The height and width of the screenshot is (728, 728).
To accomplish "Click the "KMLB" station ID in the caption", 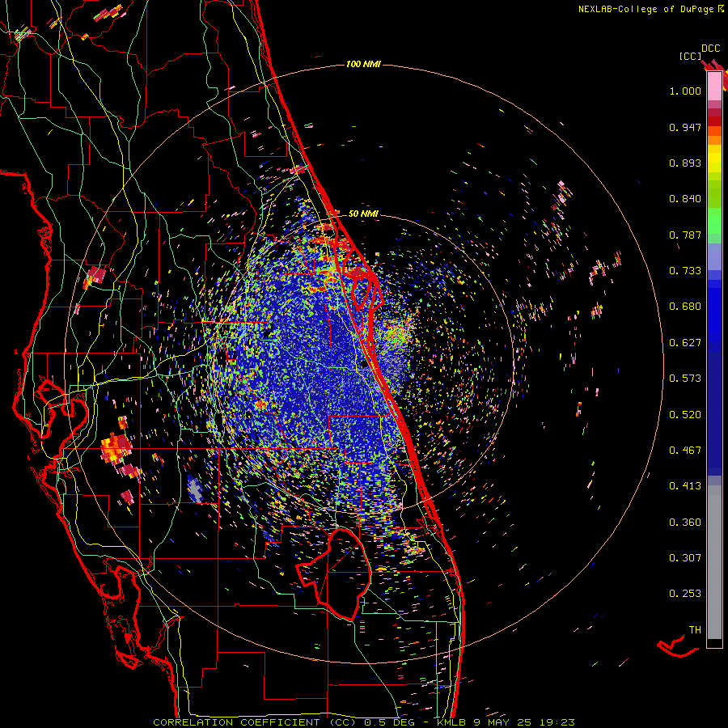I will point(452,722).
